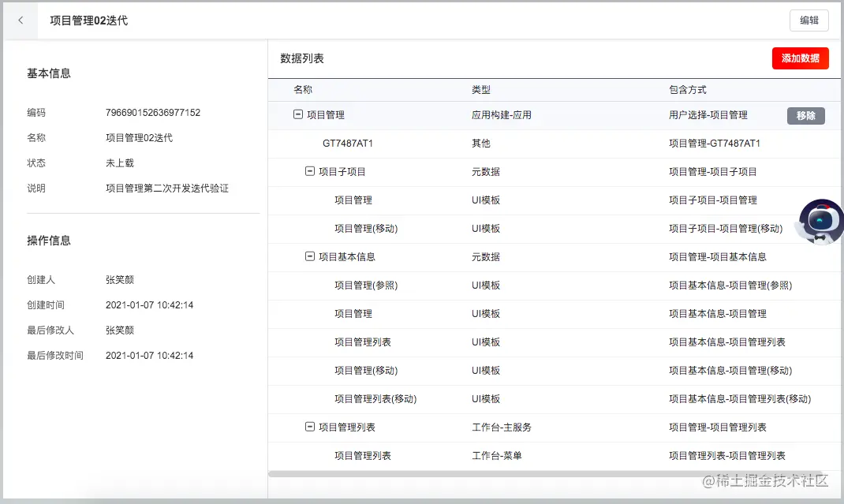The image size is (844, 504).
Task: Click the 包含方式 column header
Action: point(680,90)
